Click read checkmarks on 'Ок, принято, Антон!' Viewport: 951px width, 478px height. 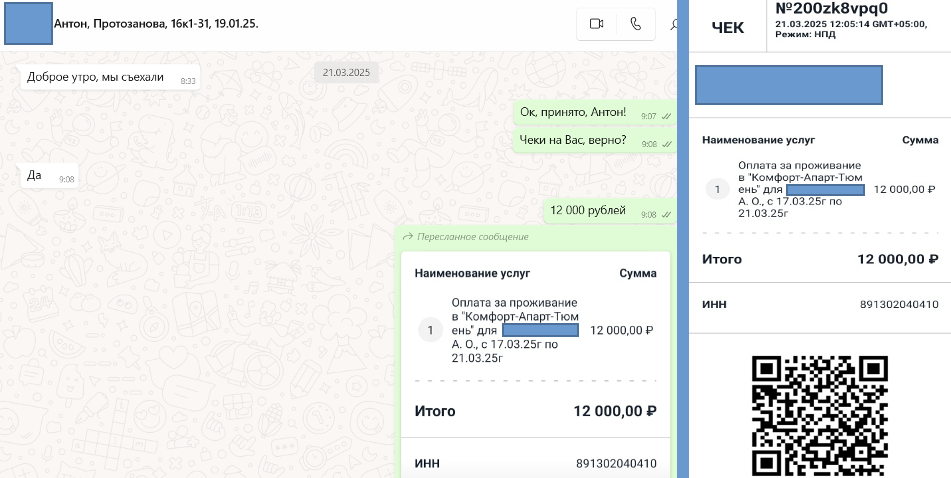pyautogui.click(x=667, y=116)
